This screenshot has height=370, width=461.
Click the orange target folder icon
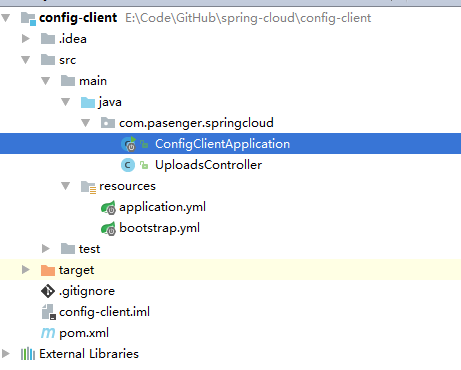pyautogui.click(x=48, y=270)
